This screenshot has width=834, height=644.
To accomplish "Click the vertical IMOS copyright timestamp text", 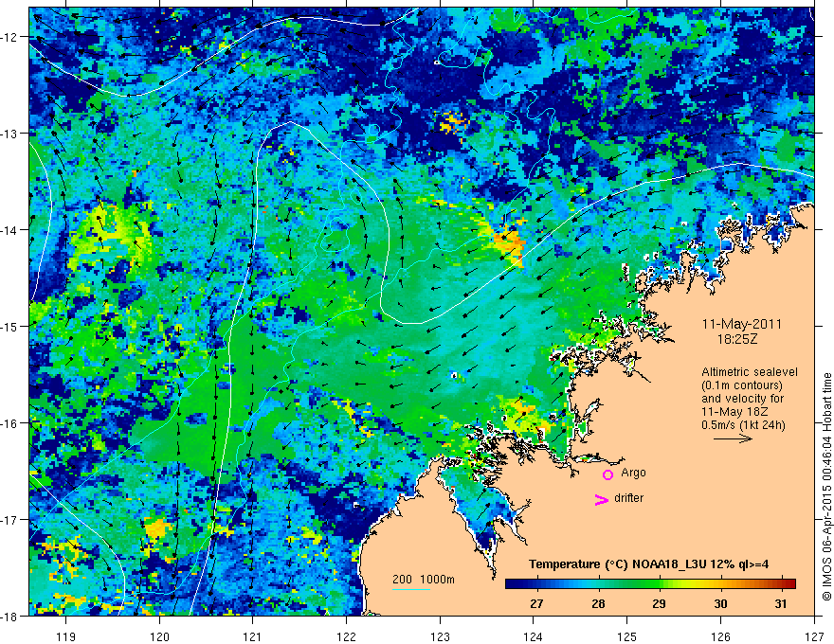I will (826, 486).
